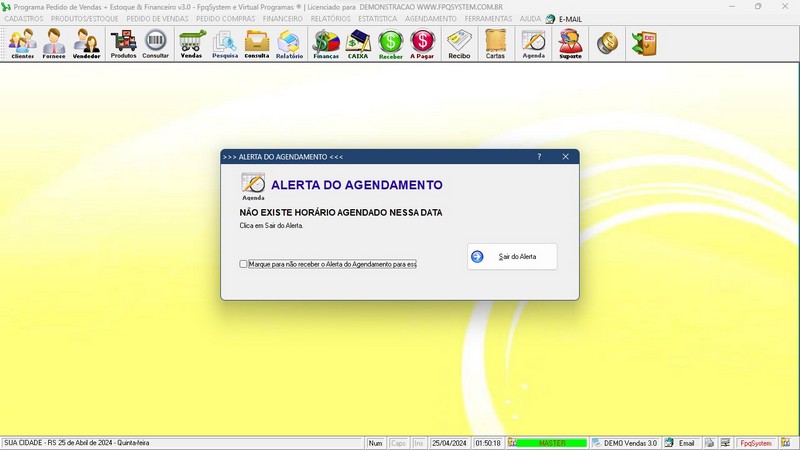Open the Pesquisa search icon
The height and width of the screenshot is (450, 800).
[224, 44]
